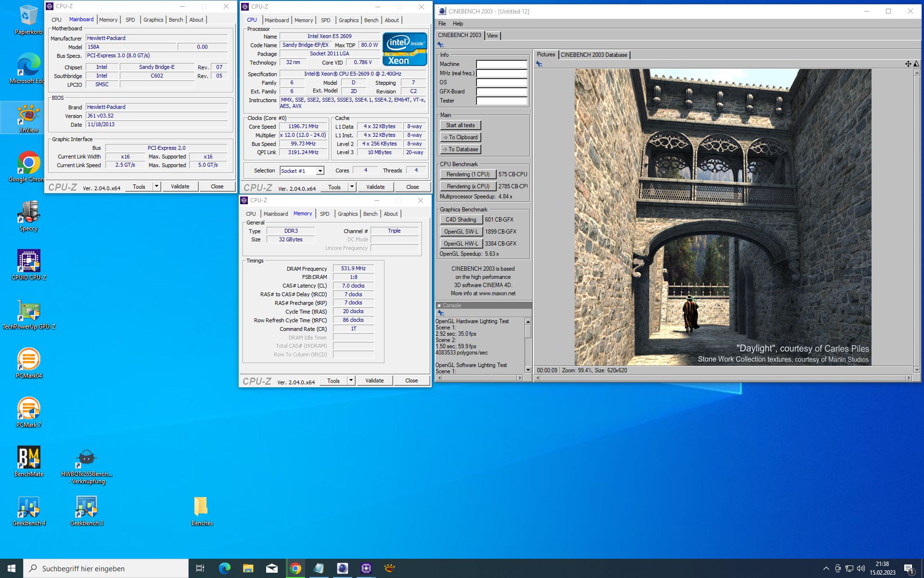924x578 pixels.
Task: Open Tools dropdown arrow in Memory CPU-Z window
Action: [351, 381]
